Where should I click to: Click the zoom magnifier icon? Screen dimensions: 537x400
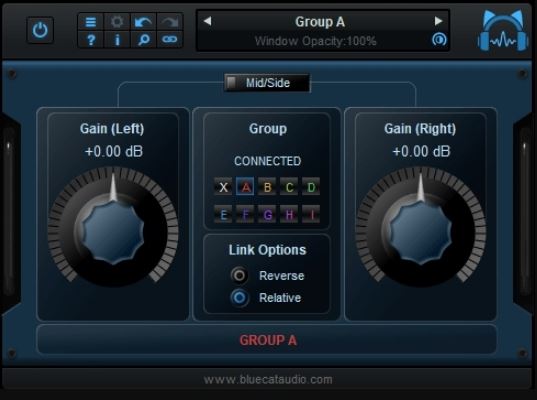pyautogui.click(x=143, y=39)
